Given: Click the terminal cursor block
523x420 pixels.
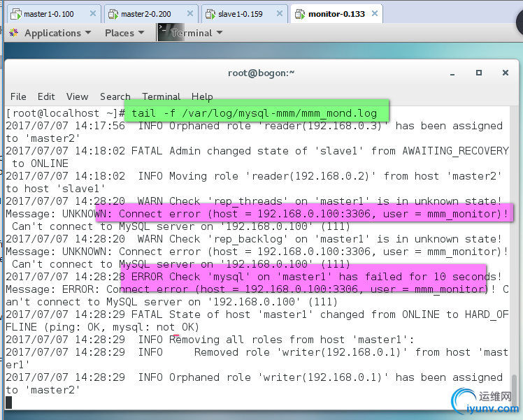Looking at the screenshot, I should [x=8, y=403].
